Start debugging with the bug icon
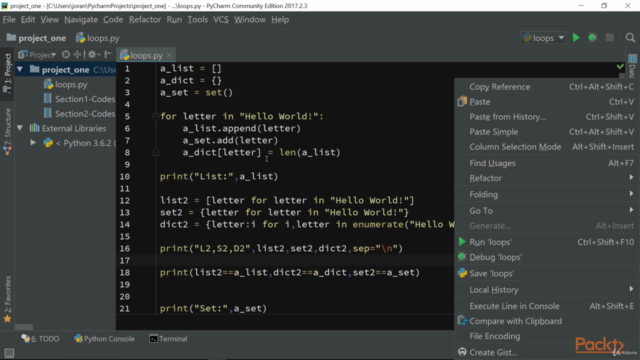Viewport: 640px width, 360px height. point(593,38)
